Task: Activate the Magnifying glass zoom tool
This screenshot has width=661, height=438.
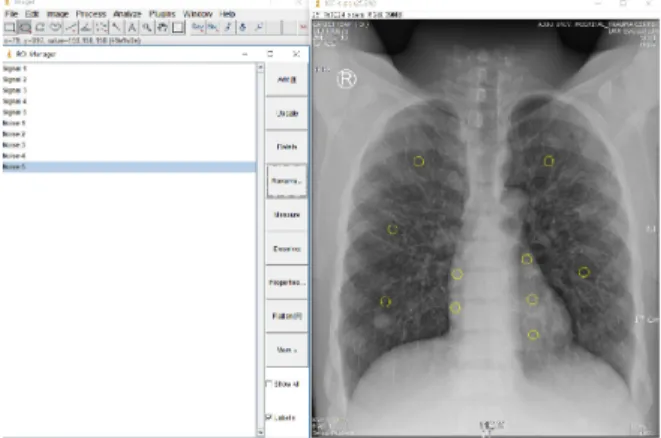Action: pos(147,27)
